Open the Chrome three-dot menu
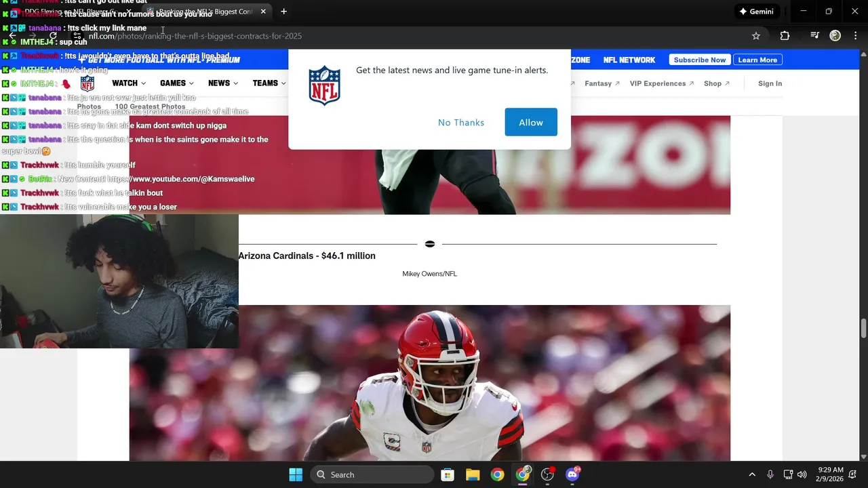 854,36
